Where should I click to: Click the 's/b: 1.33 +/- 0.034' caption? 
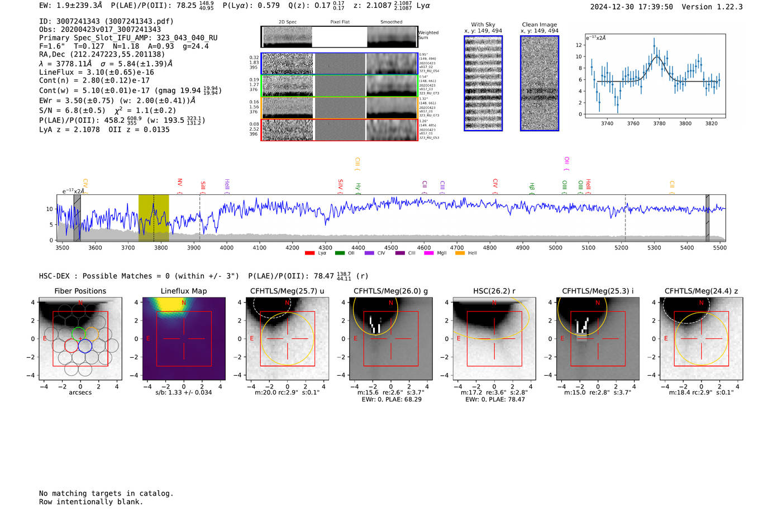click(184, 392)
